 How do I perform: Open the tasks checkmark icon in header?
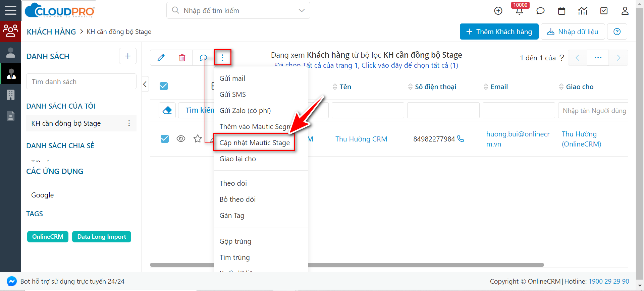coord(604,11)
